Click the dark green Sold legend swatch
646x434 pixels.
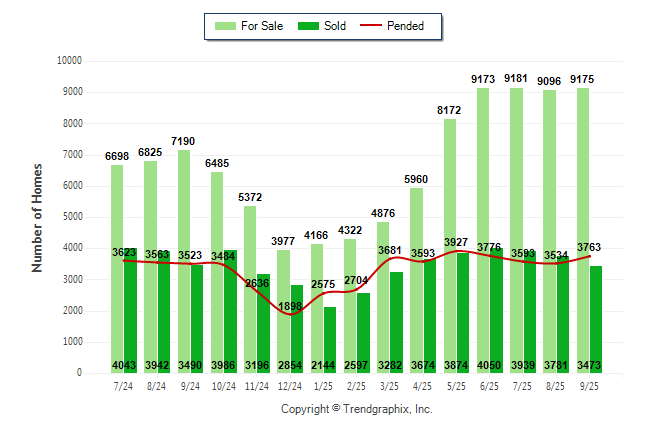pos(309,26)
